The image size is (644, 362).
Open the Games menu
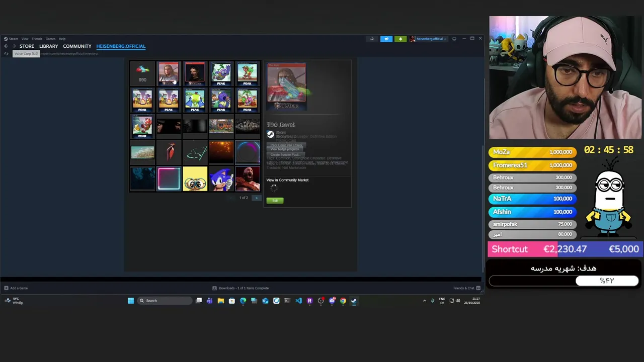tap(50, 39)
